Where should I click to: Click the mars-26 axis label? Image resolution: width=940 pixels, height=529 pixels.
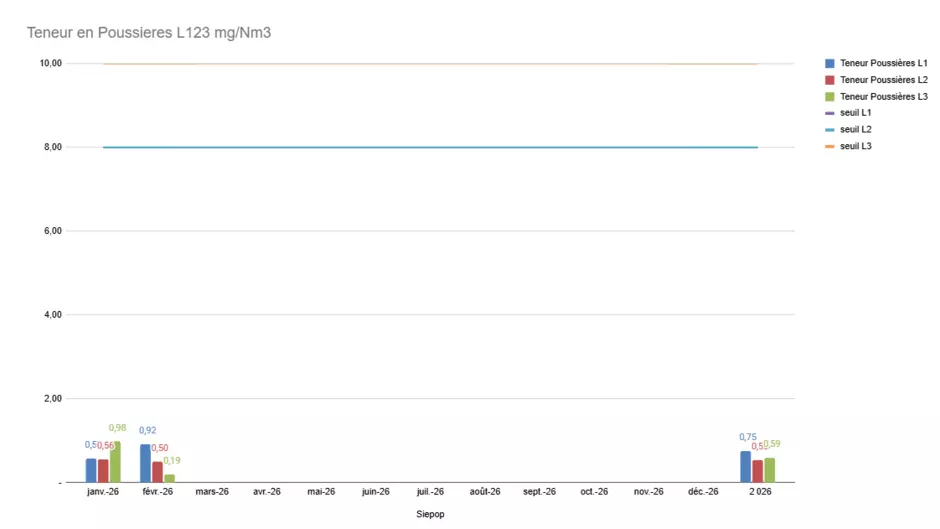(212, 492)
